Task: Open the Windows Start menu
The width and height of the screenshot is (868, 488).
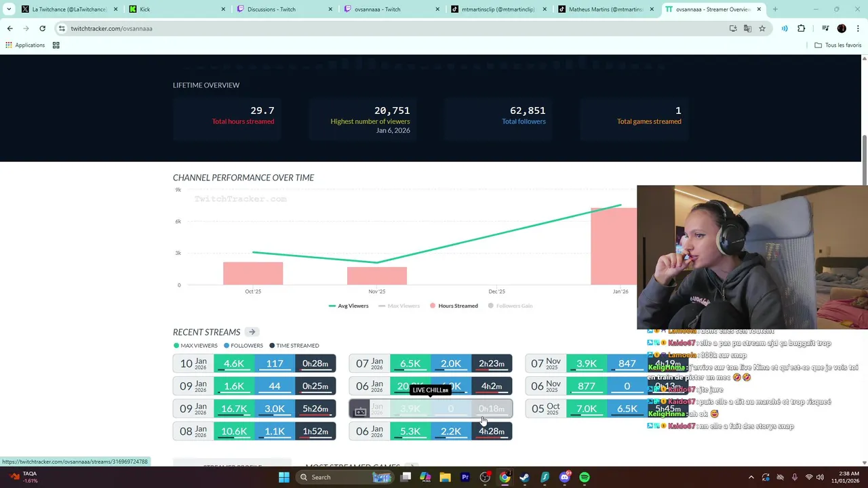Action: point(284,477)
